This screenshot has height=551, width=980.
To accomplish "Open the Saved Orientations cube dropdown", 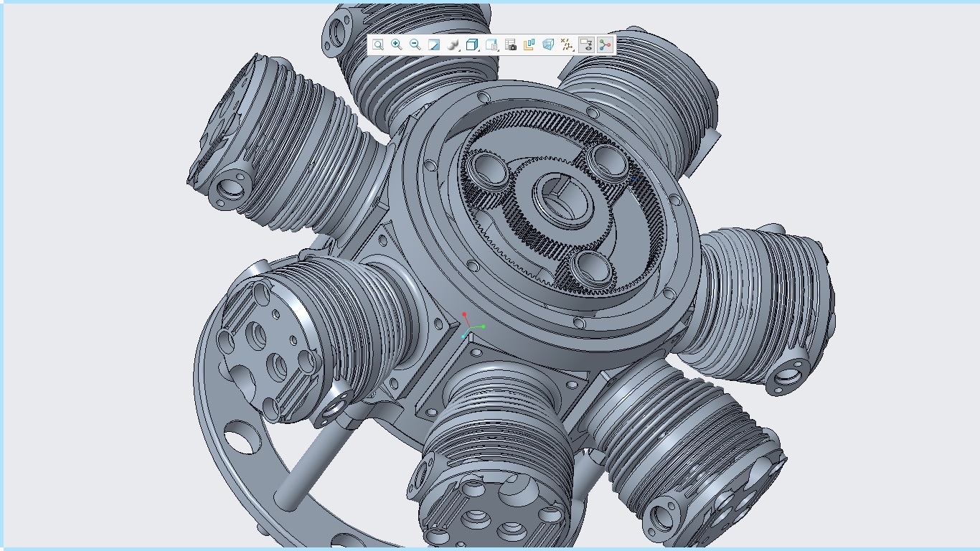I will tap(473, 45).
